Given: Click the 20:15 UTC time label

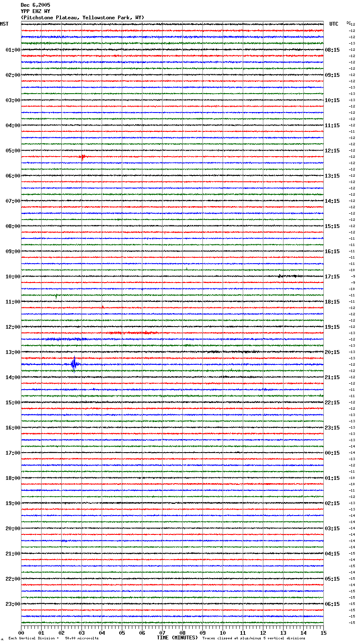Looking at the screenshot, I should point(332,352).
